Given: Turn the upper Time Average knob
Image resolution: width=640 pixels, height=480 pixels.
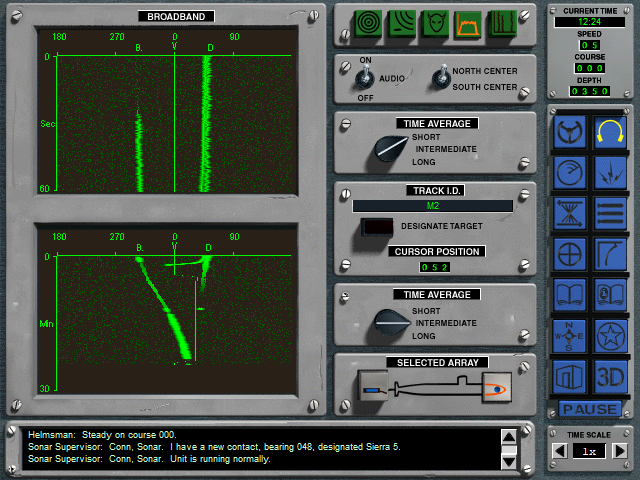Looking at the screenshot, I should pyautogui.click(x=391, y=149).
